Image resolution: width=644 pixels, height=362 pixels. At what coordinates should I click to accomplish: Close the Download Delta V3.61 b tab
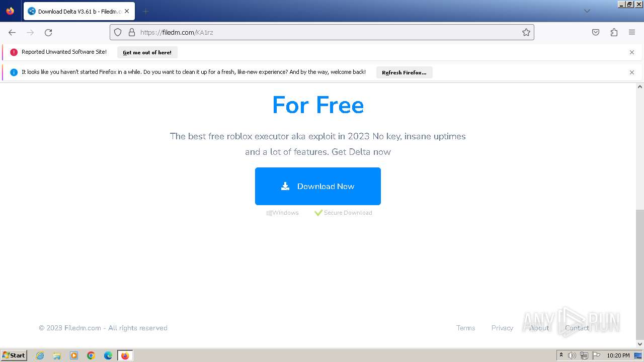coord(126,11)
